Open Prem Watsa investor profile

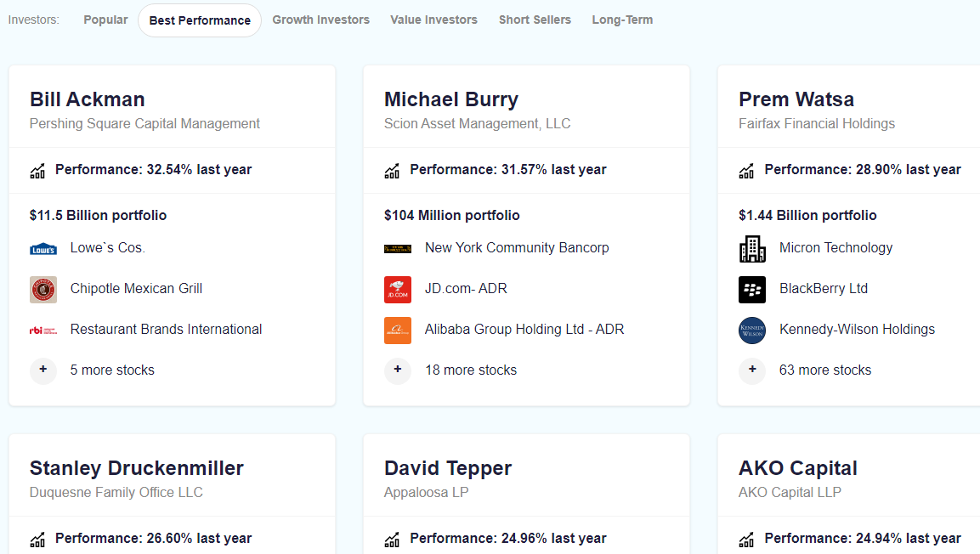[x=796, y=99]
